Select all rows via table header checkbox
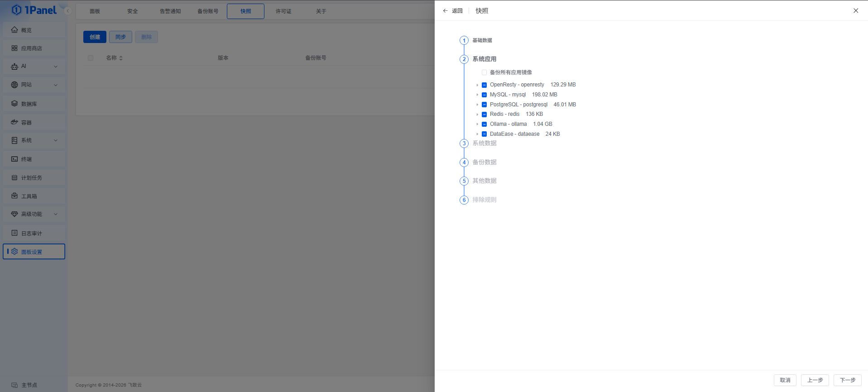 [91, 58]
